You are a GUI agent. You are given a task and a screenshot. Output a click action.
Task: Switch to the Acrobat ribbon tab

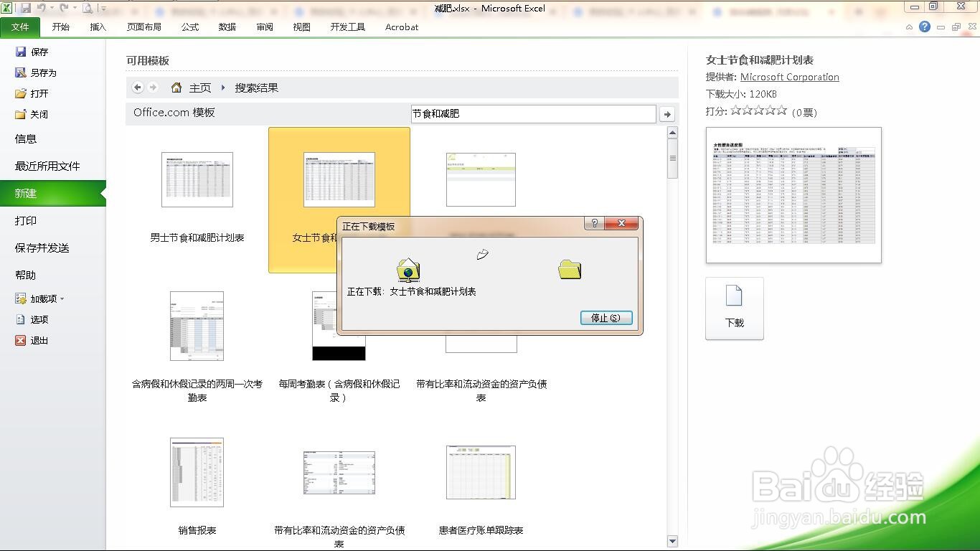[x=402, y=27]
